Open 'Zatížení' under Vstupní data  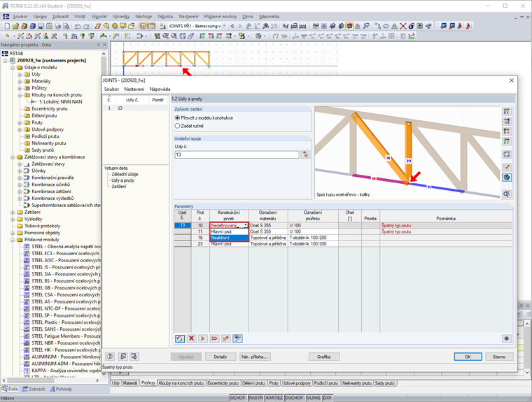tap(119, 187)
